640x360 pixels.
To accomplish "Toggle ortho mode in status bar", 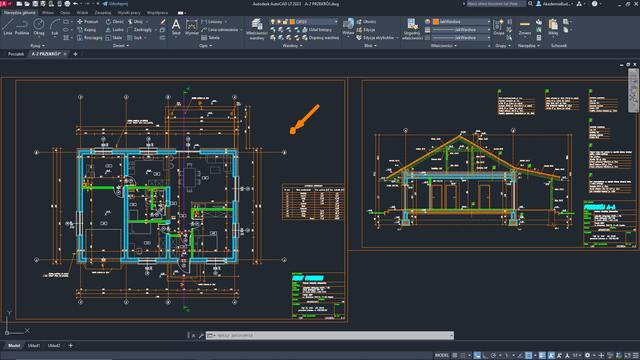I will tap(485, 356).
